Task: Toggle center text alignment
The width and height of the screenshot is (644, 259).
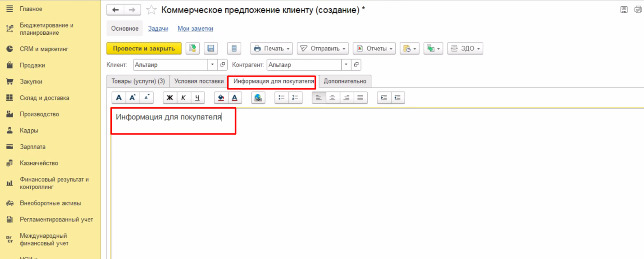Action: point(333,98)
